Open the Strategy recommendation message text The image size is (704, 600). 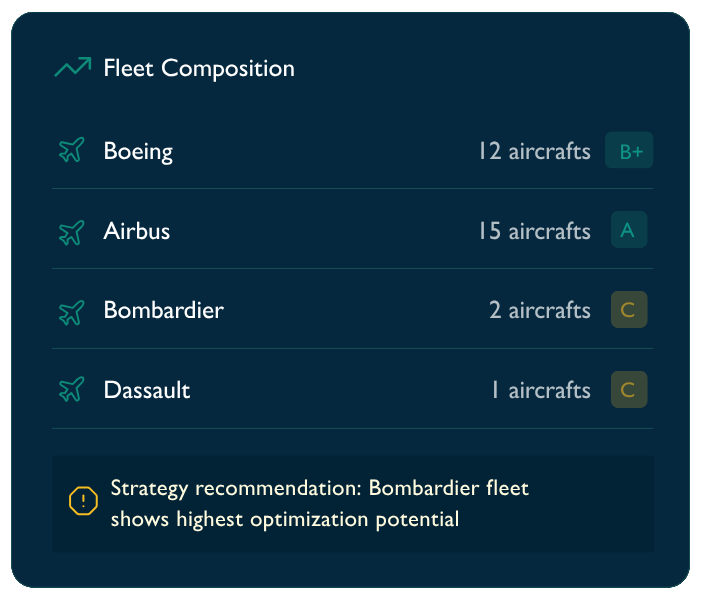[x=320, y=503]
